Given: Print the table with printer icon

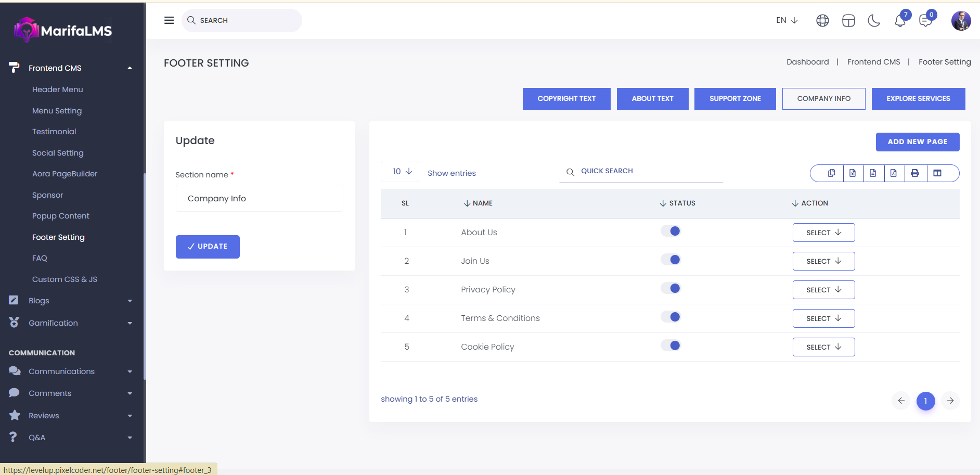Looking at the screenshot, I should point(914,173).
